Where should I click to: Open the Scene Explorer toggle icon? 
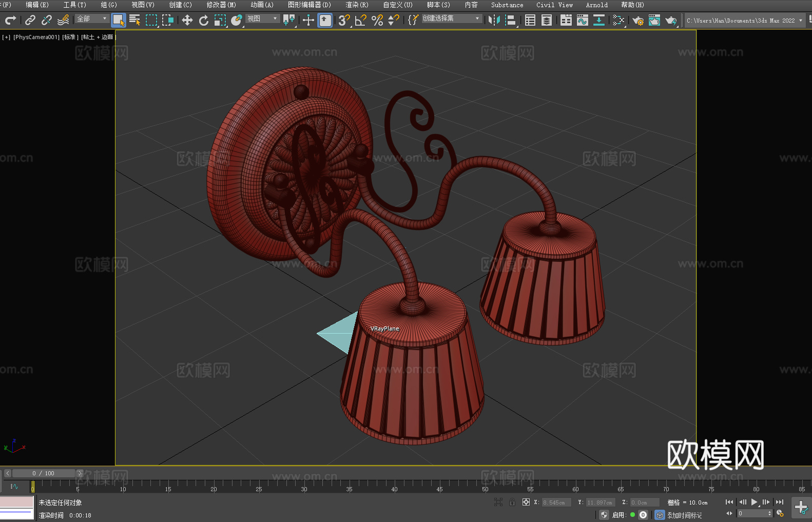coord(530,20)
